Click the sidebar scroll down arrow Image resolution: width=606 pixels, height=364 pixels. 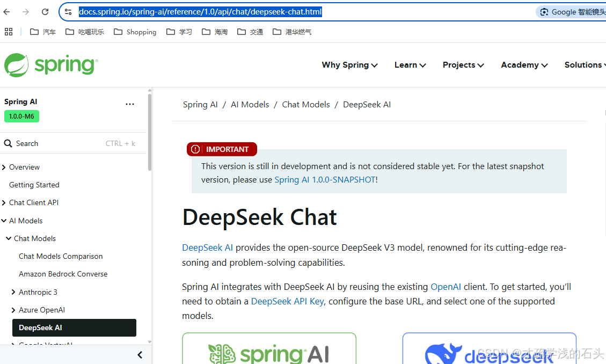150,341
